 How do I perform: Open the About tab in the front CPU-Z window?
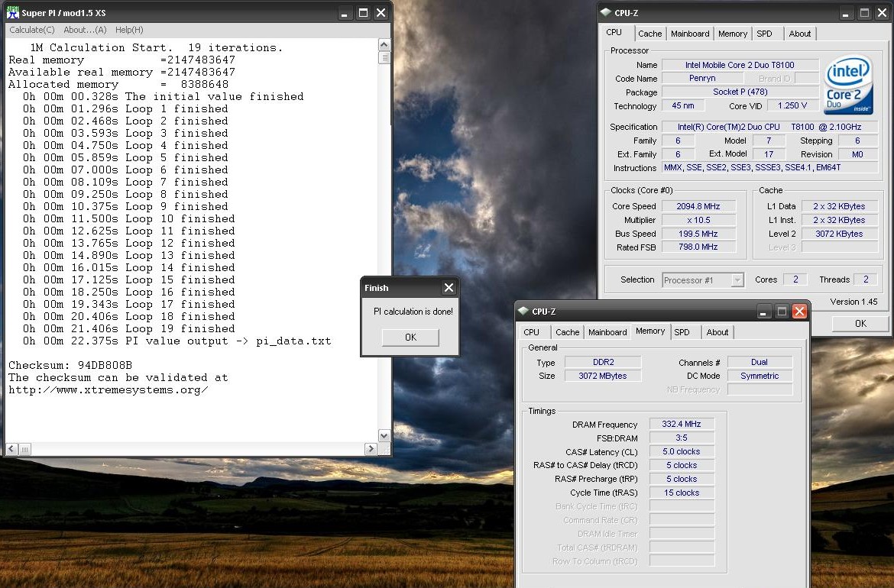pos(717,332)
